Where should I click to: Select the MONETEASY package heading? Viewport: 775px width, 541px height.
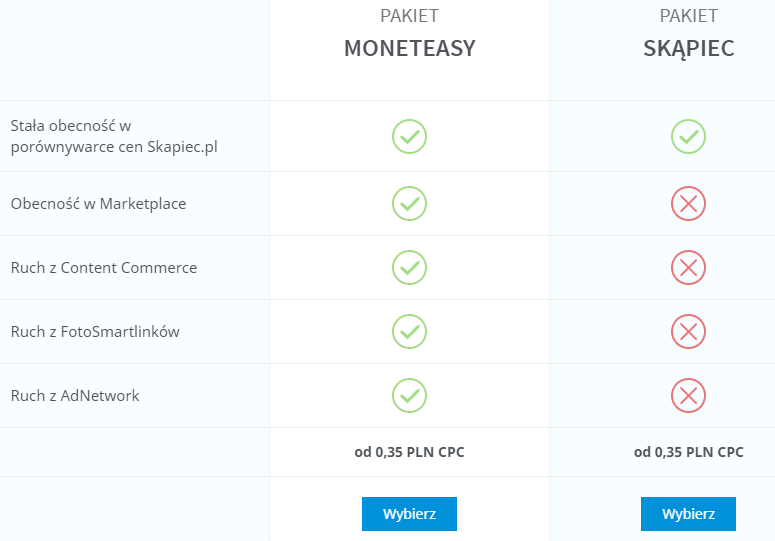pyautogui.click(x=409, y=48)
